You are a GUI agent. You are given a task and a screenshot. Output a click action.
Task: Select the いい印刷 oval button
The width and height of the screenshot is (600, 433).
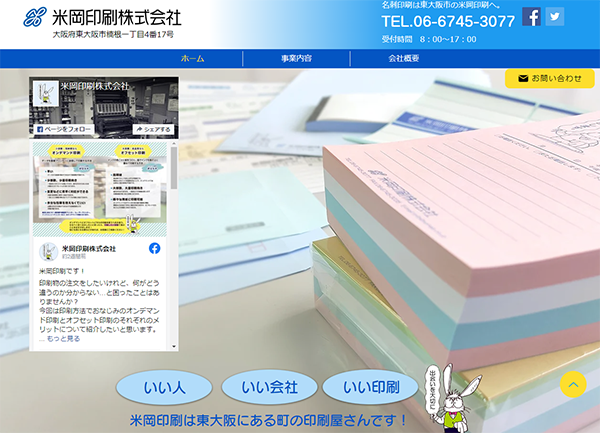(x=370, y=387)
